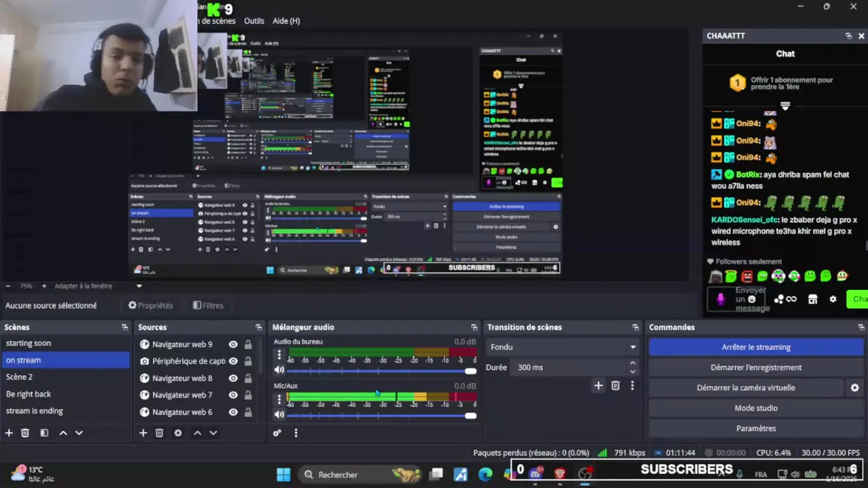Click Arrêter le streaming button
The height and width of the screenshot is (488, 868).
click(x=755, y=347)
